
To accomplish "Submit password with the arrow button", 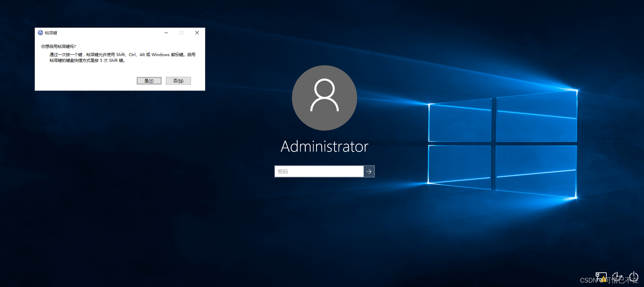I will tap(369, 171).
